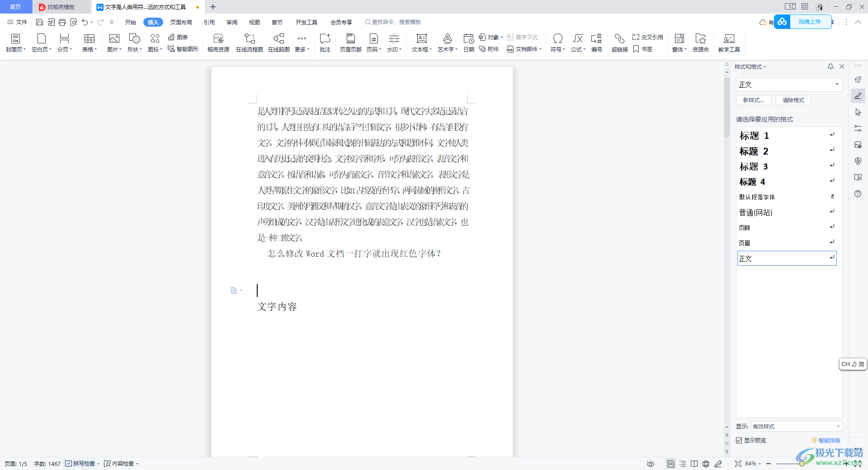This screenshot has height=470, width=868.
Task: Insert a chart (图表)
Action: coord(178,37)
